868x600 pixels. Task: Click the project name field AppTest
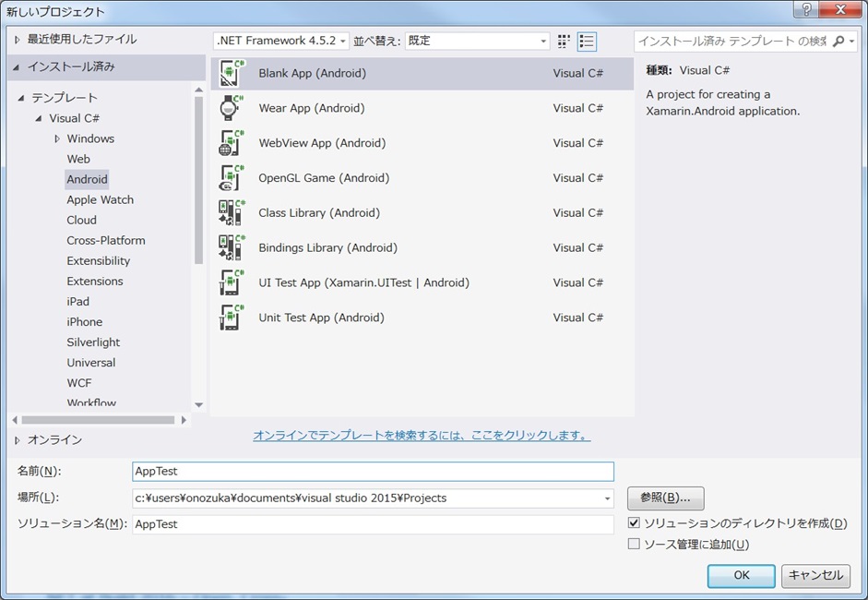point(373,472)
